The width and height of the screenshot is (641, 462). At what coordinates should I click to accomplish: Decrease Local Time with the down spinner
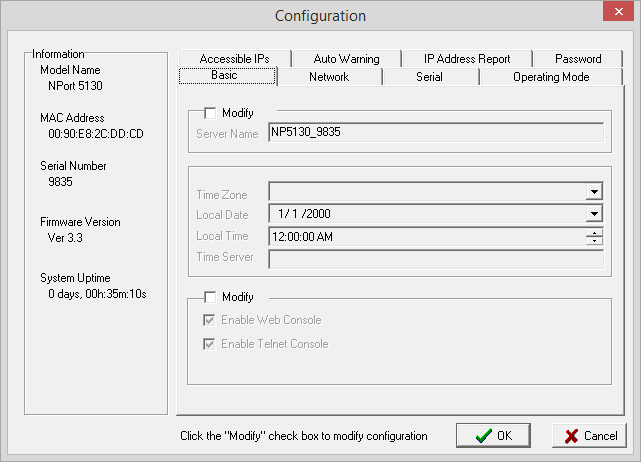point(594,241)
